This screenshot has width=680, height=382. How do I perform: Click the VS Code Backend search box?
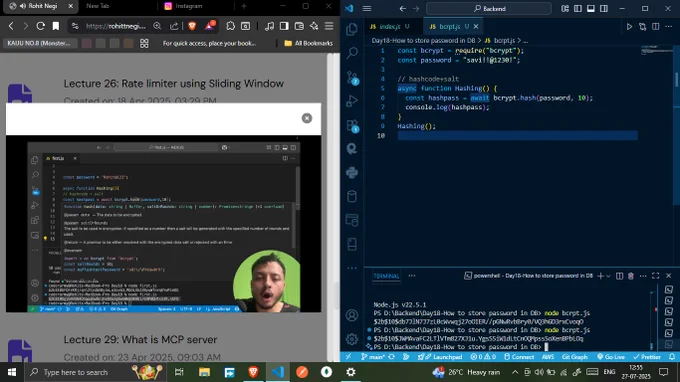489,8
